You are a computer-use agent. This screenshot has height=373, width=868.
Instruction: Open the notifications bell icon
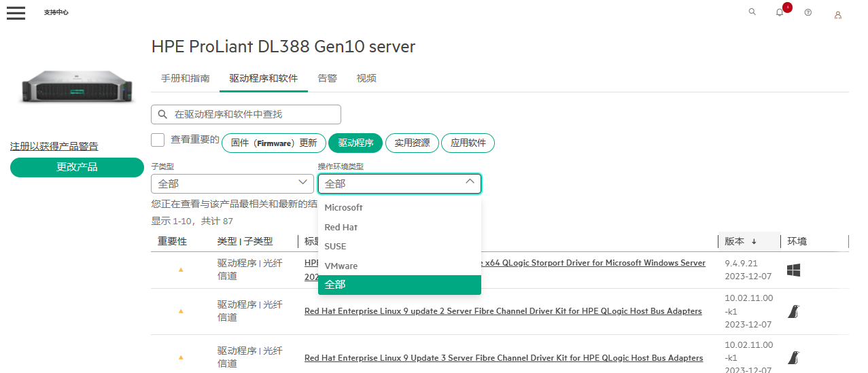pos(780,13)
